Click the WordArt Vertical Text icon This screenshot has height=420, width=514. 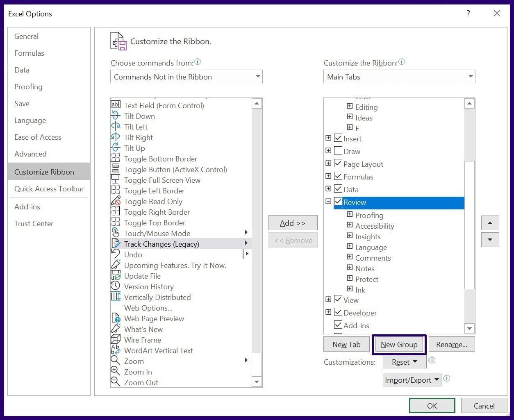pos(116,350)
